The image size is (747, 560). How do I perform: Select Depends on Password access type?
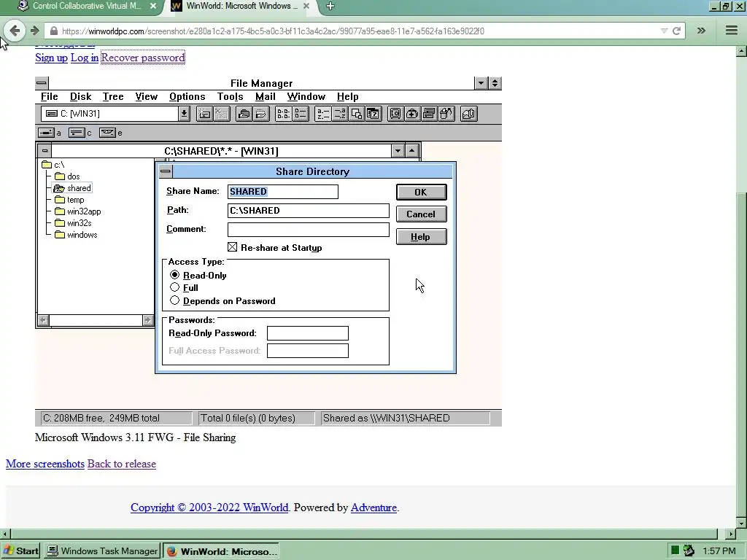pos(175,300)
